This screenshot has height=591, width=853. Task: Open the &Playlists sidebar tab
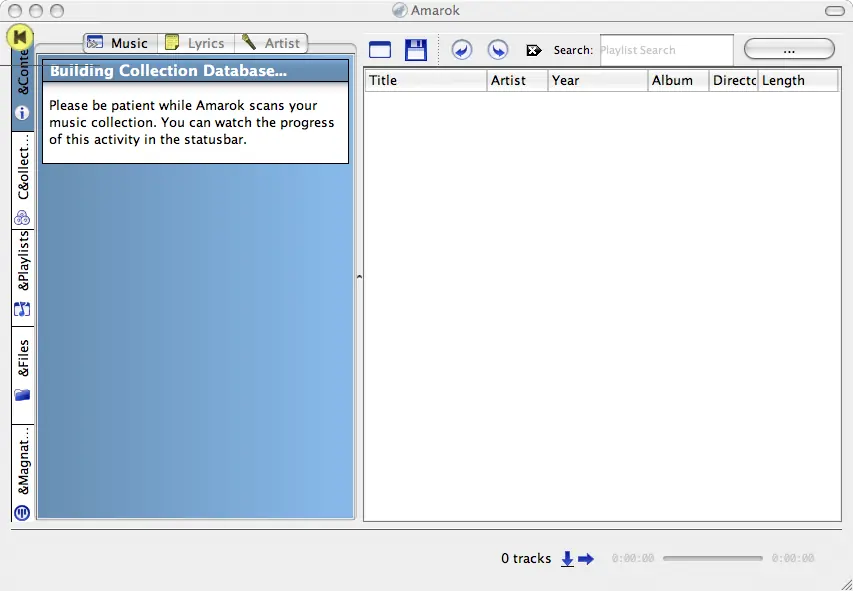click(22, 278)
